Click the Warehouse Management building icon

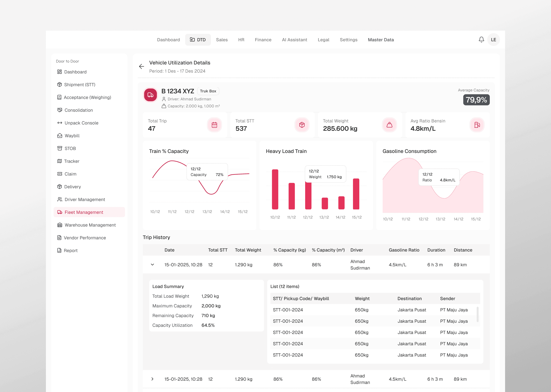click(60, 225)
